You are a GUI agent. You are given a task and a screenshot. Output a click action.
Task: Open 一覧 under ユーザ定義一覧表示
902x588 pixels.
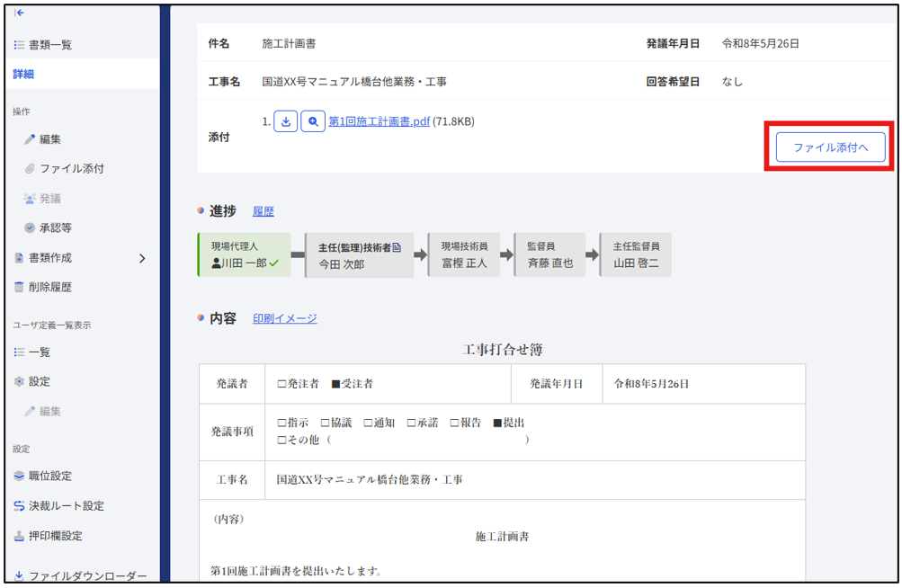(39, 352)
